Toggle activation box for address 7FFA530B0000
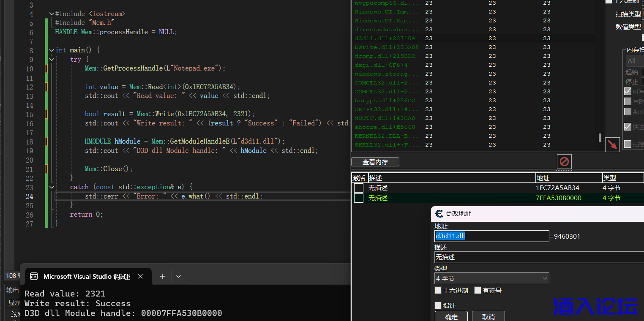This screenshot has width=644, height=321. [359, 198]
